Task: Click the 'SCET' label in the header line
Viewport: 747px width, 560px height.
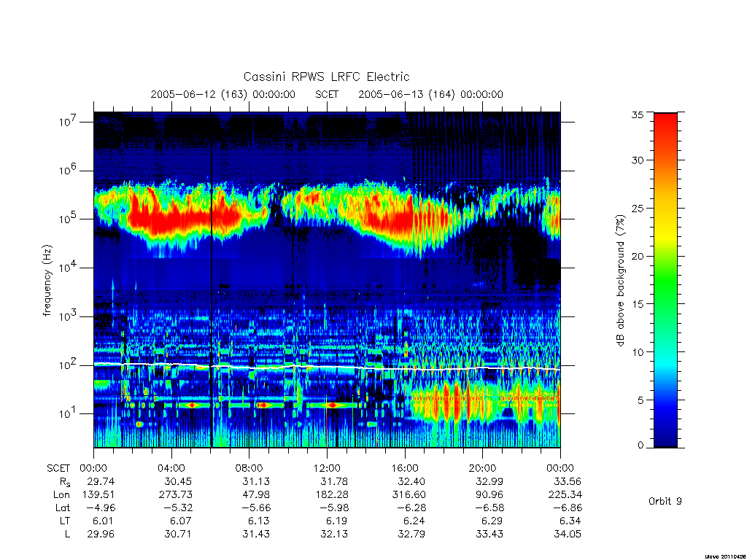Action: click(327, 94)
